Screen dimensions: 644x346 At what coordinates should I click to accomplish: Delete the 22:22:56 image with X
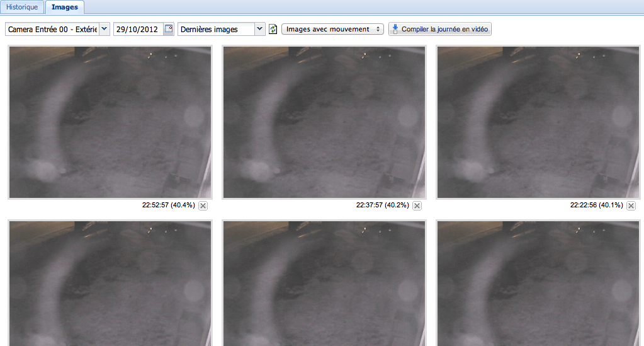pyautogui.click(x=631, y=205)
